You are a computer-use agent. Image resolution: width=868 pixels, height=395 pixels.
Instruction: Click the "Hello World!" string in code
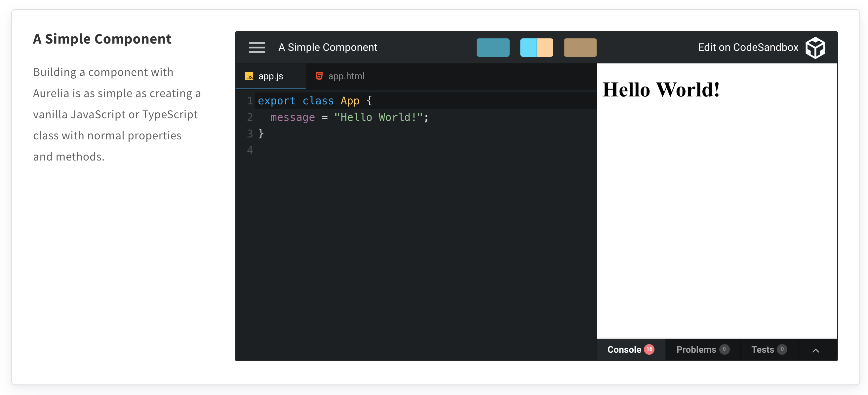pos(378,117)
